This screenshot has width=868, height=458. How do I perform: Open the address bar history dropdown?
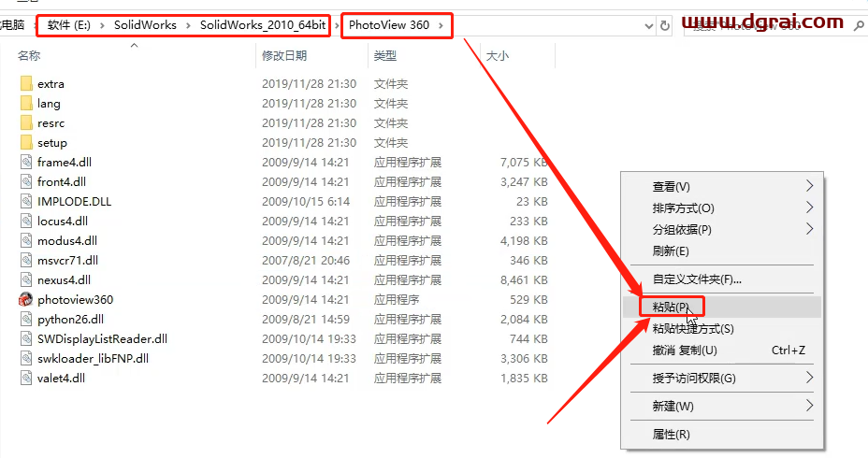[x=649, y=26]
